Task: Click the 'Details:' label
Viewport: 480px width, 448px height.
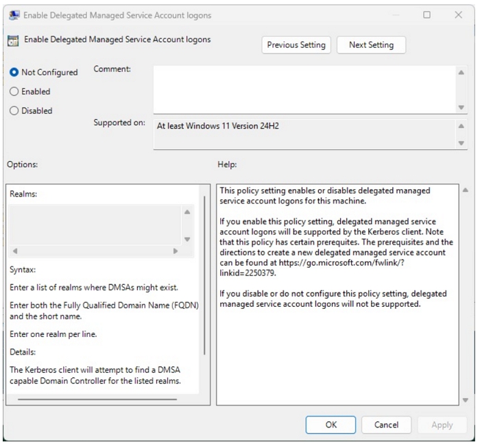Action: [23, 352]
